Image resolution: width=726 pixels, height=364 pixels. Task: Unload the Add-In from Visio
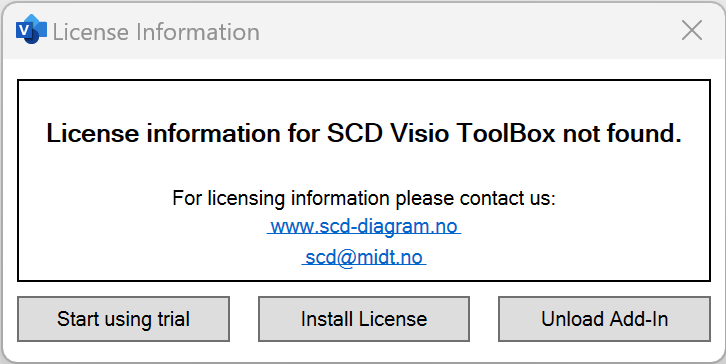[x=604, y=319]
